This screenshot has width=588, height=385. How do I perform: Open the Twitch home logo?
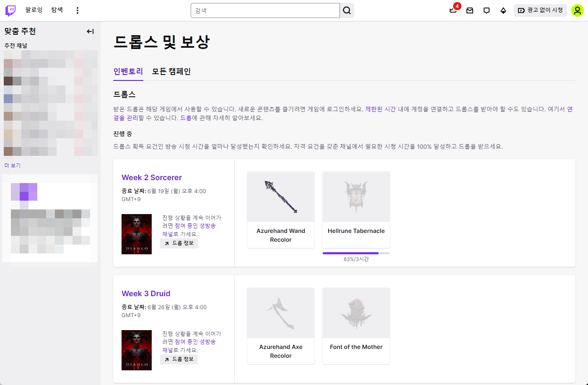10,10
